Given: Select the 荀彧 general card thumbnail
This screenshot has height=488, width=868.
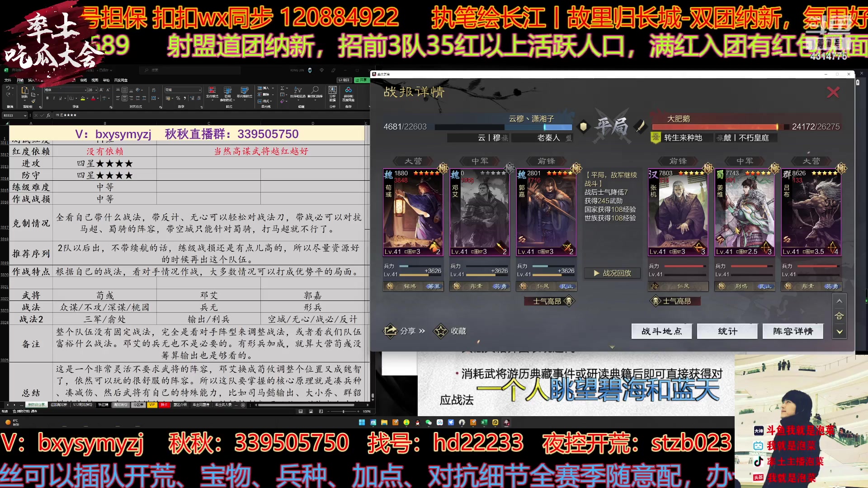Looking at the screenshot, I should point(413,212).
